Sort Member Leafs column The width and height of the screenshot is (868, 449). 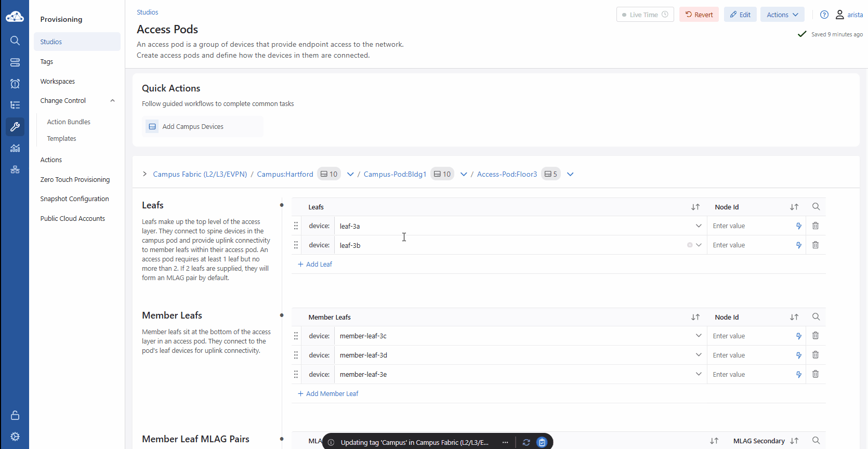click(x=695, y=317)
